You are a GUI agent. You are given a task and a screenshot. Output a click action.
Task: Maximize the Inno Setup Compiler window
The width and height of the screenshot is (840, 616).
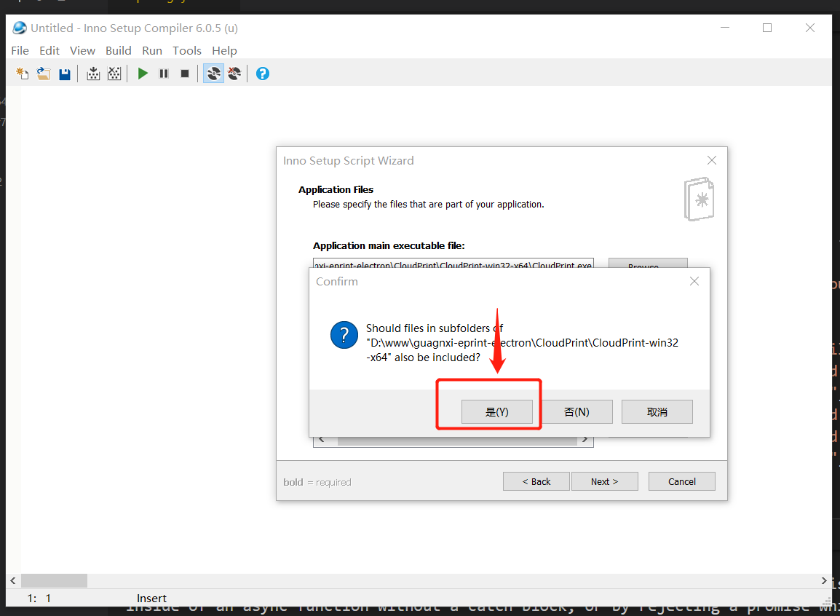click(767, 28)
